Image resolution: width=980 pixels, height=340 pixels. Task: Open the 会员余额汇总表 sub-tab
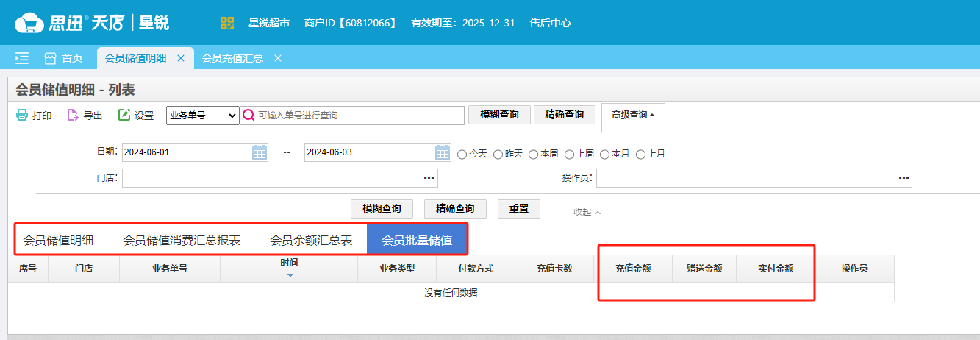(x=311, y=240)
